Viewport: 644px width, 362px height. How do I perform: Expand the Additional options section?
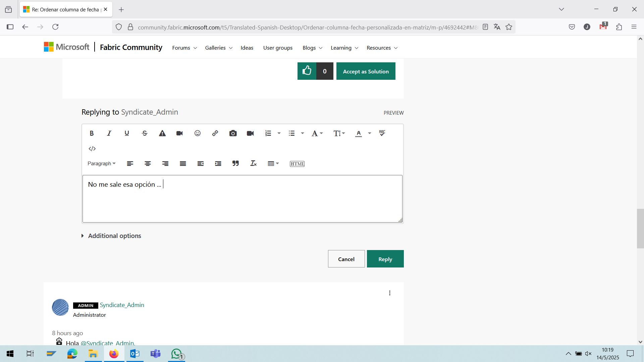click(111, 236)
